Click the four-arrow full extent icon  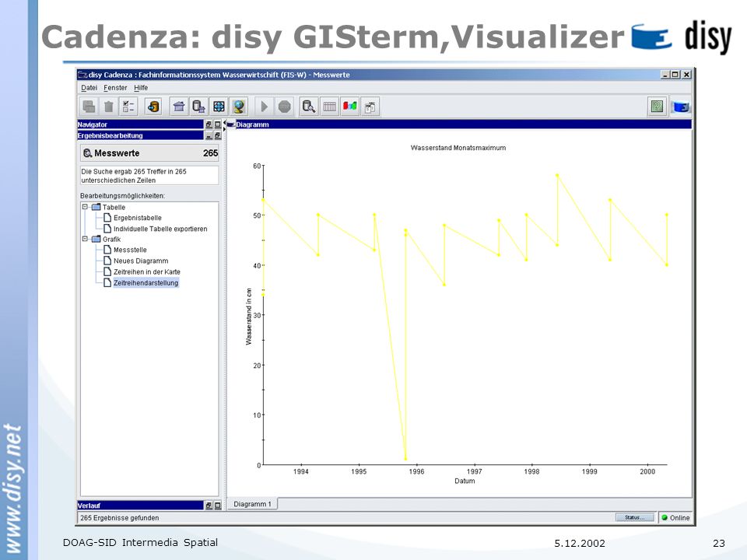click(x=219, y=107)
